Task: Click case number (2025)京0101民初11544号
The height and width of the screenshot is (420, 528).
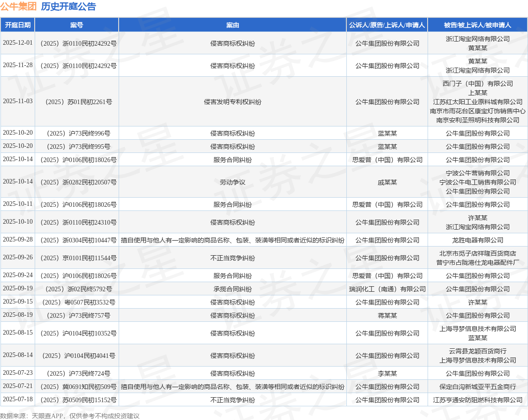Action: coord(79,258)
